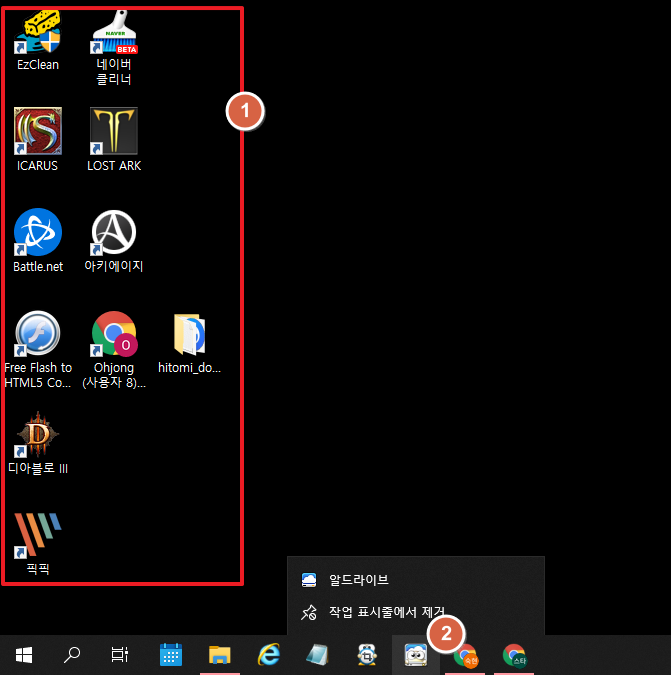Launch the 디아블로 III shortcut

(38, 443)
